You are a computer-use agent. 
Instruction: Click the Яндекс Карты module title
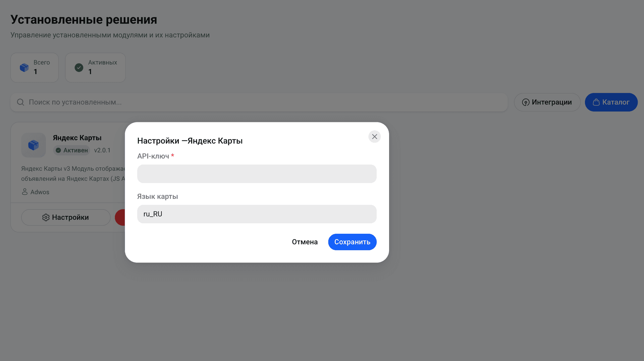[x=77, y=138]
